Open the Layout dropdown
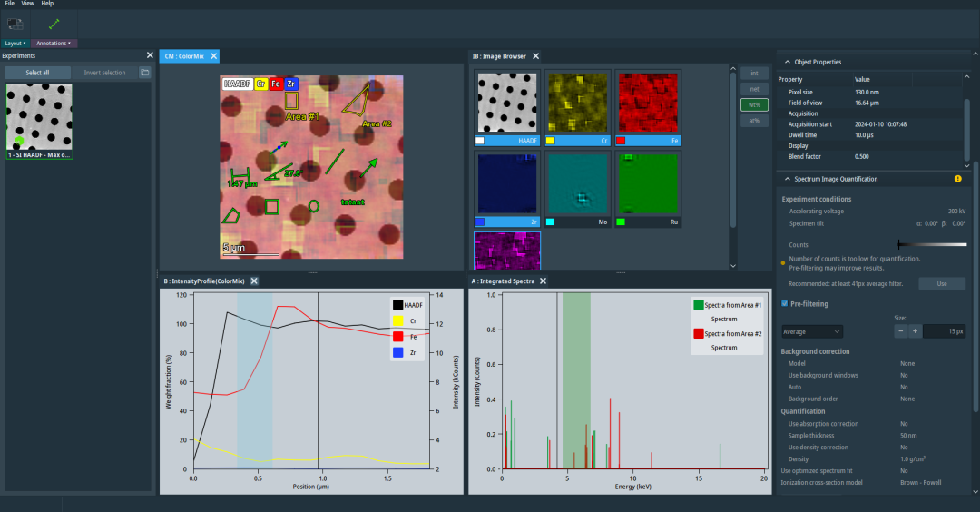The image size is (980, 512). [x=15, y=43]
